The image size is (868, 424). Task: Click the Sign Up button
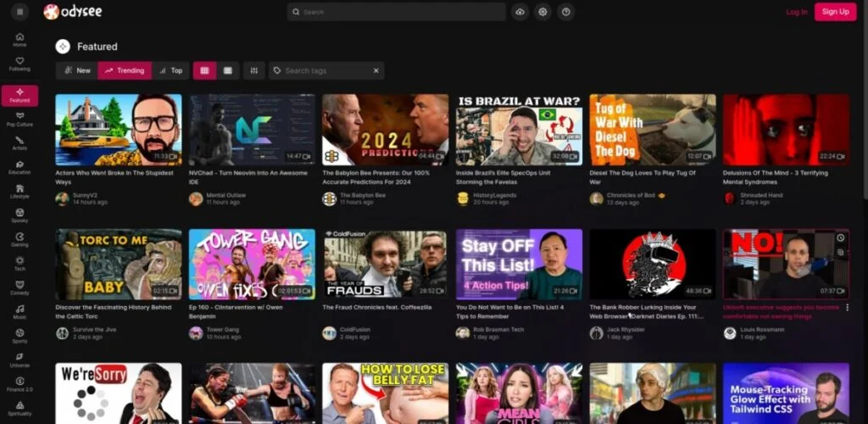835,12
